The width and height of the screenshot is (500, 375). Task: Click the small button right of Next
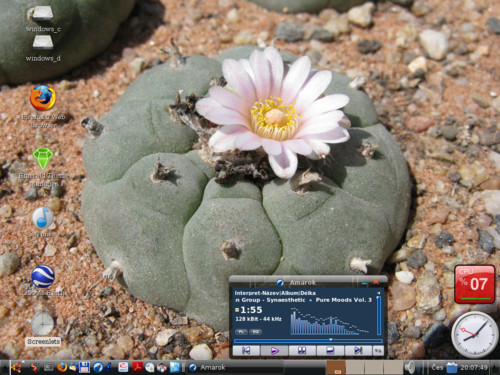378,350
